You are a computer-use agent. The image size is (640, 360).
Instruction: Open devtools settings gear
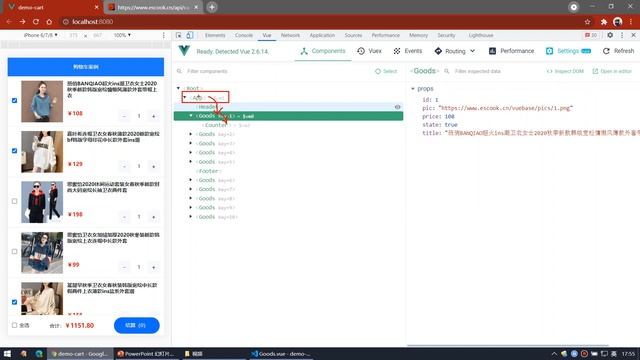[610, 36]
